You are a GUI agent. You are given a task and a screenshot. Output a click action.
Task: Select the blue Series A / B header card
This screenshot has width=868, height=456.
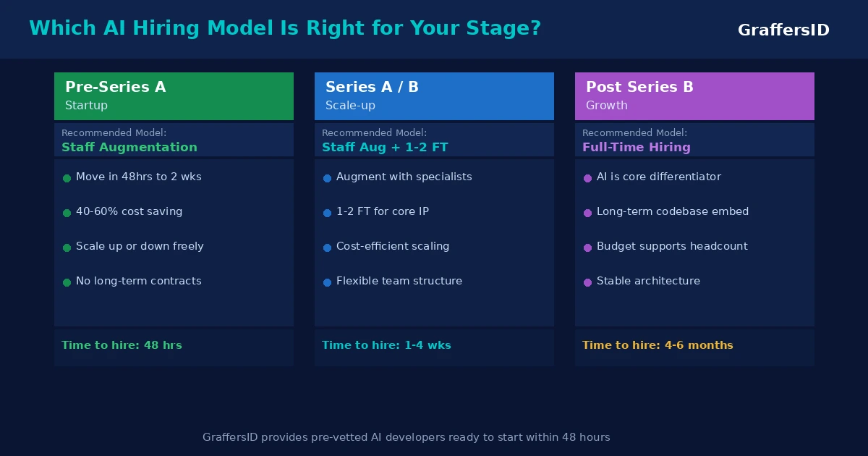(x=434, y=96)
